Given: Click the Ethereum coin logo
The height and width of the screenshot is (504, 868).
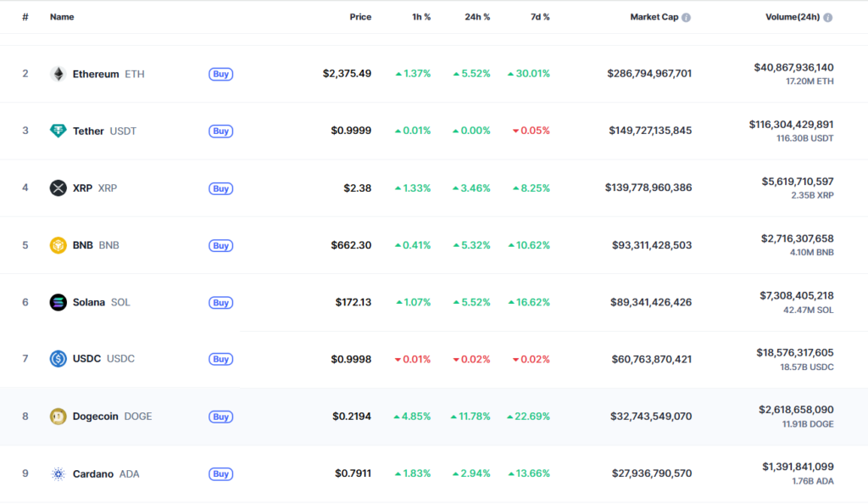Looking at the screenshot, I should [58, 74].
